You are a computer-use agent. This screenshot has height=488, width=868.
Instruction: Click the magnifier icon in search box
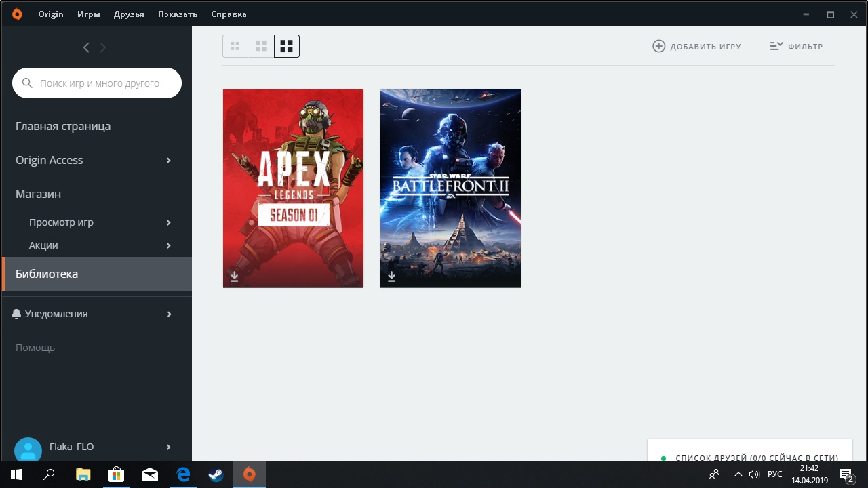tap(27, 83)
